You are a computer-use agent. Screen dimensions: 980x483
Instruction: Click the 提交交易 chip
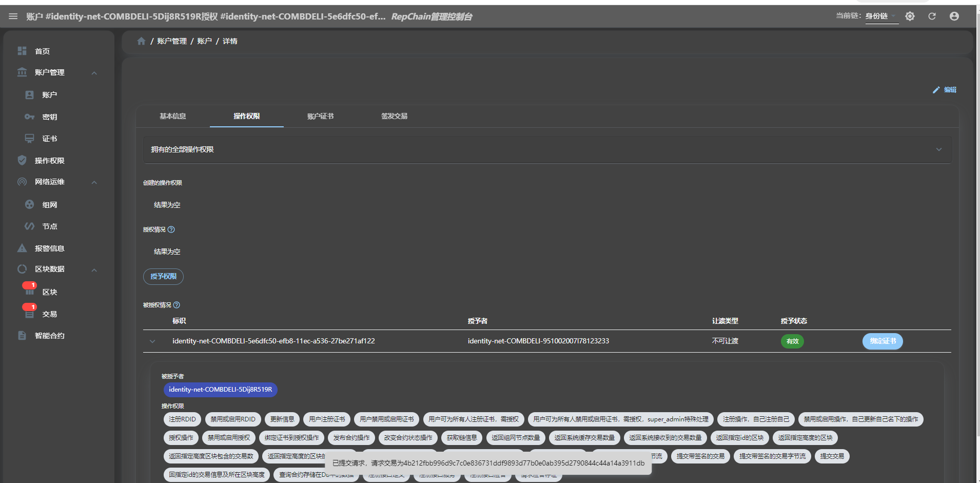(832, 456)
